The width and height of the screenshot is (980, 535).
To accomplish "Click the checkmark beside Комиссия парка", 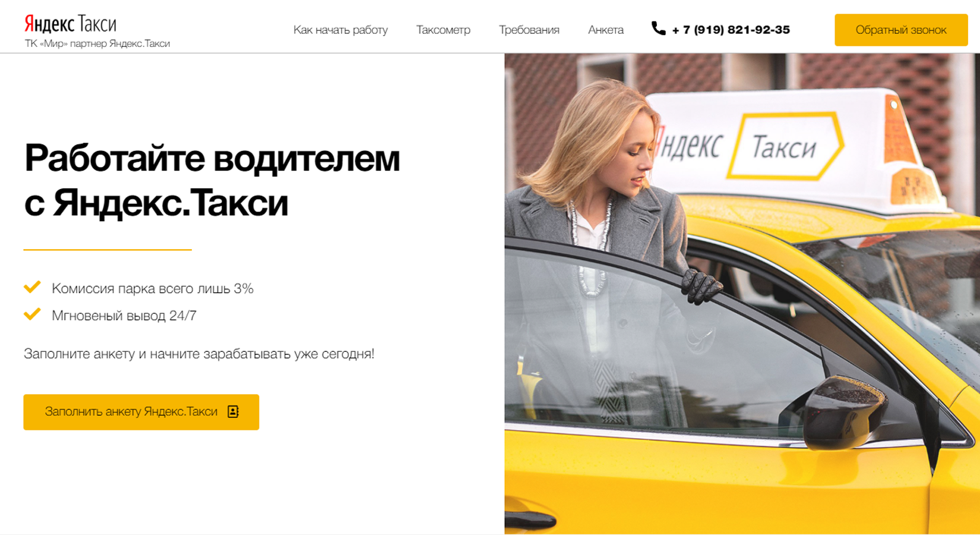I will pos(32,288).
